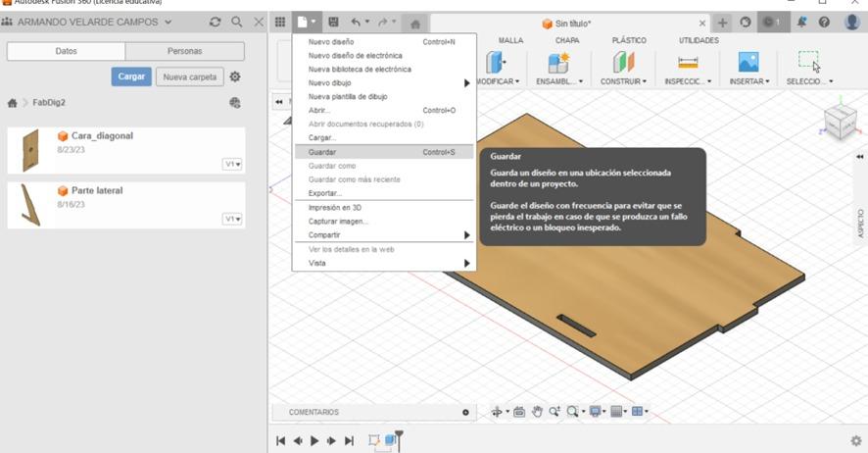Toggle the data panel grid icon
The width and height of the screenshot is (868, 453).
click(280, 23)
